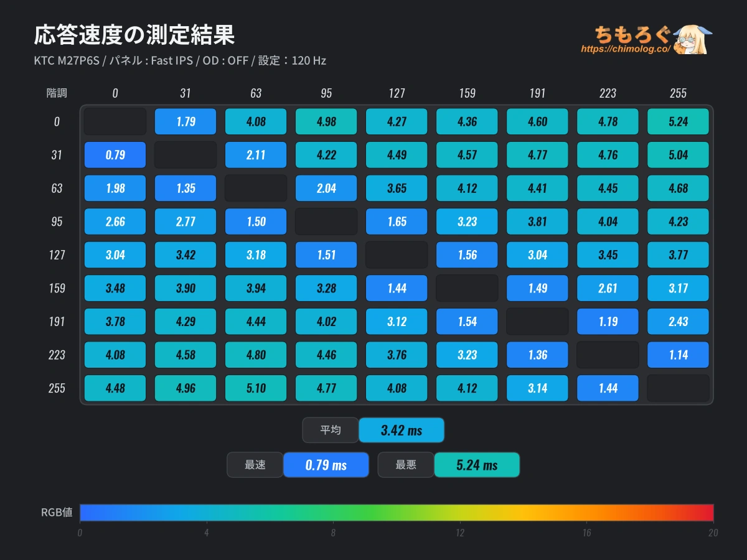Select the 3.14 cell
The width and height of the screenshot is (747, 560).
coord(537,388)
